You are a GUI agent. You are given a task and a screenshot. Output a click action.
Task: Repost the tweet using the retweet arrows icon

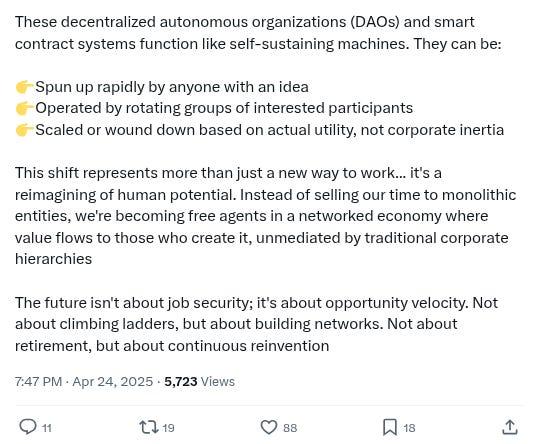[149, 427]
